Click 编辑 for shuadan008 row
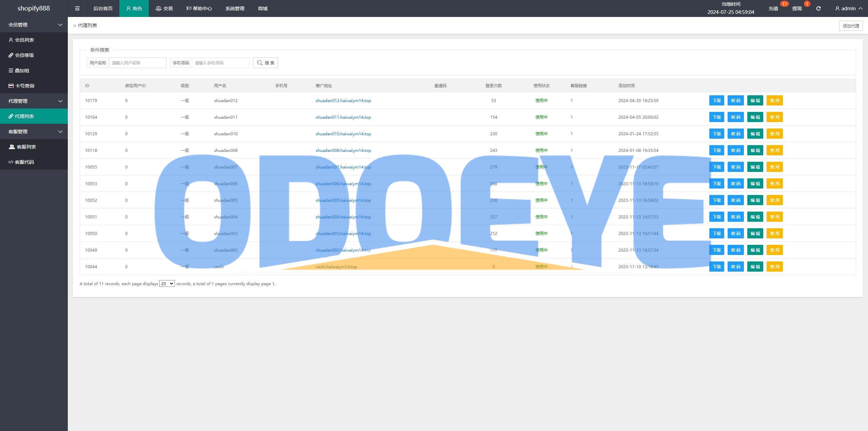Screen dimensions: 868x431 coord(755,150)
